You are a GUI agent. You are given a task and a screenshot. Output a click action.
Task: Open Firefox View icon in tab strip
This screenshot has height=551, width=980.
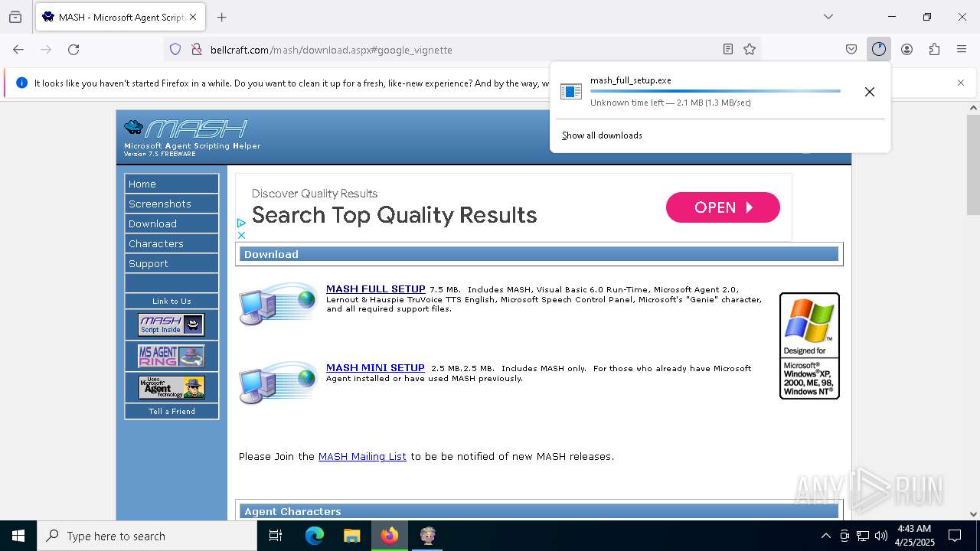click(x=15, y=17)
